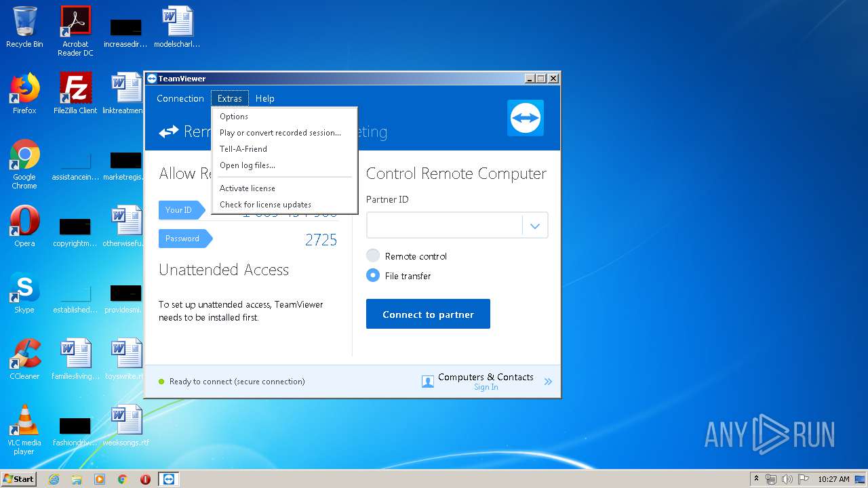Select the TeamViewer taskbar button

coord(169,479)
